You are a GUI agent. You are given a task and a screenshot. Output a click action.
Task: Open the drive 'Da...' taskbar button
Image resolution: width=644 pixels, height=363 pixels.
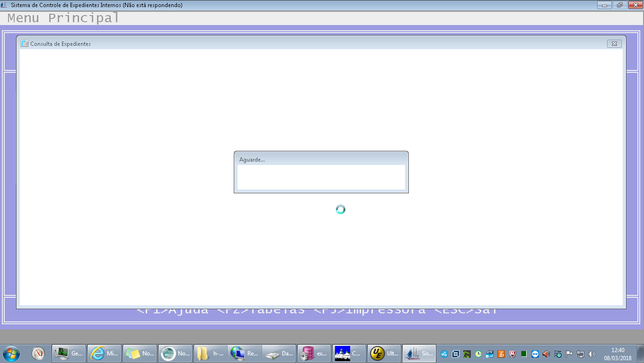(x=280, y=354)
